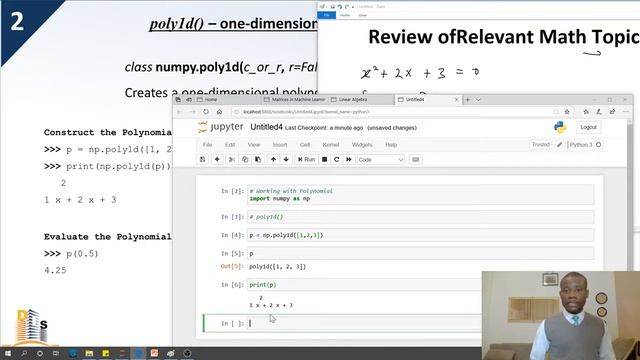
Task: Switch to Matrices in Machine Learning tab
Action: [x=295, y=100]
